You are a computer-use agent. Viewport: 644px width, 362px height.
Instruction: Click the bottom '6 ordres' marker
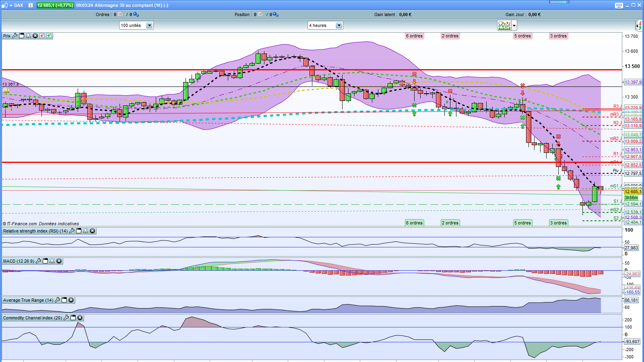coord(414,223)
